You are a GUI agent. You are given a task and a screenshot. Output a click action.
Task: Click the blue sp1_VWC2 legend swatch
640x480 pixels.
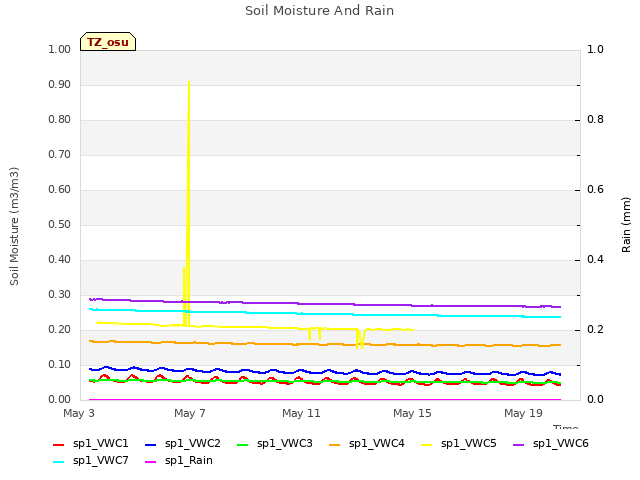click(151, 445)
